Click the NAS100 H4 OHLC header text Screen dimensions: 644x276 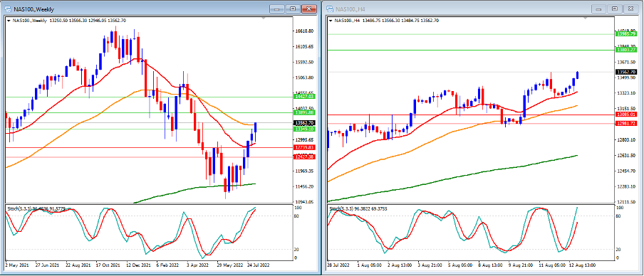(387, 20)
